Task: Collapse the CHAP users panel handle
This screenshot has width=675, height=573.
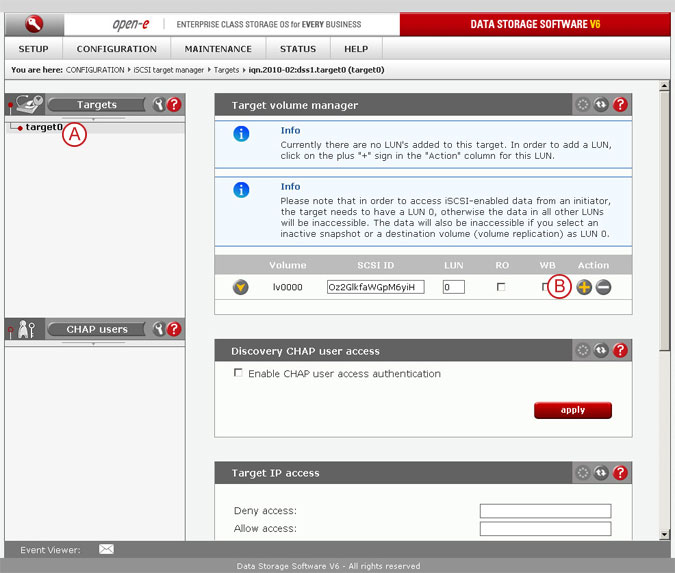Action: click(x=93, y=343)
